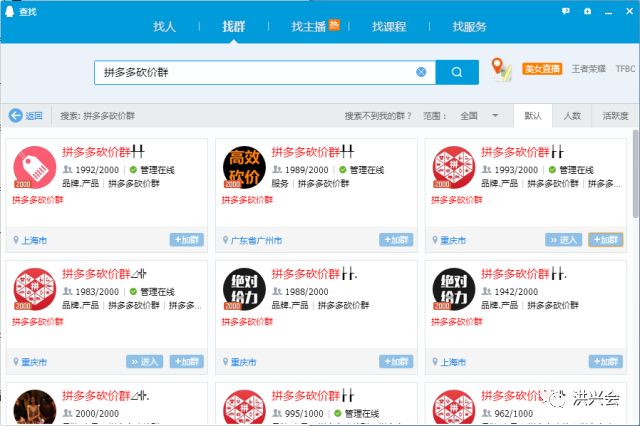The image size is (640, 426).
Task: Click the back arrow 返回 button
Action: click(26, 116)
